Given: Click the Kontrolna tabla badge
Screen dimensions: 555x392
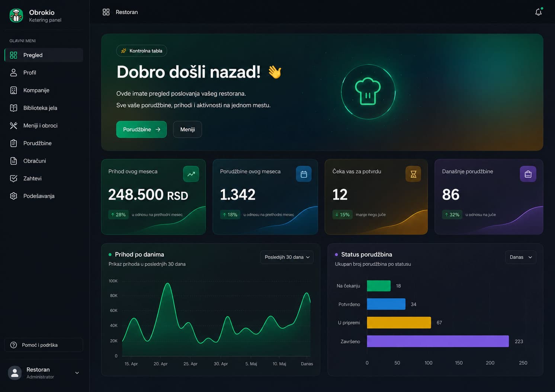Looking at the screenshot, I should tap(142, 51).
